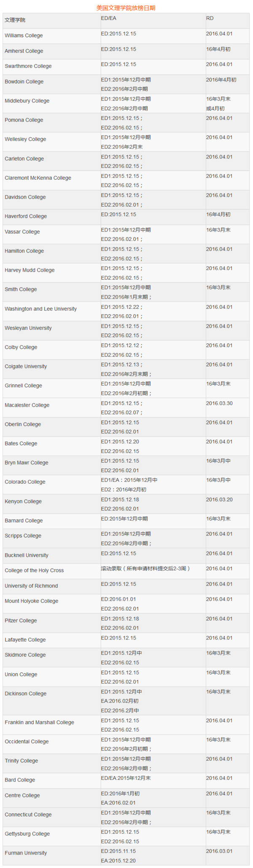Click the ED/EA column header
The image size is (253, 868).
108,18
